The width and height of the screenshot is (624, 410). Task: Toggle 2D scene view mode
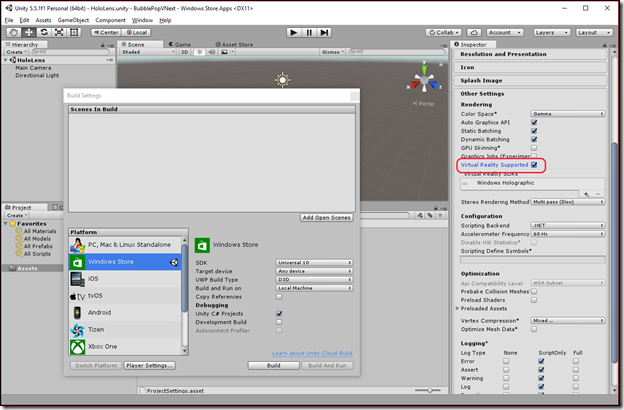tap(184, 52)
